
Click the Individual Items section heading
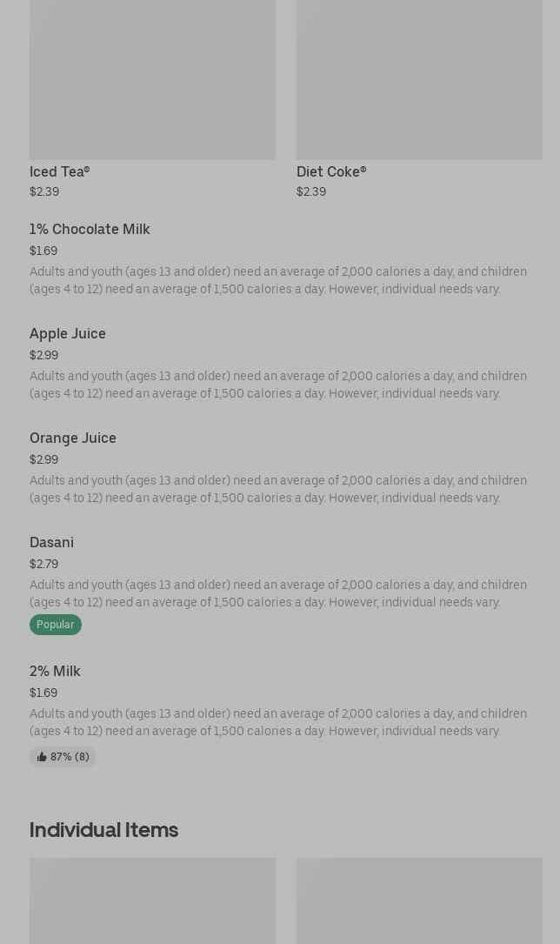click(103, 830)
